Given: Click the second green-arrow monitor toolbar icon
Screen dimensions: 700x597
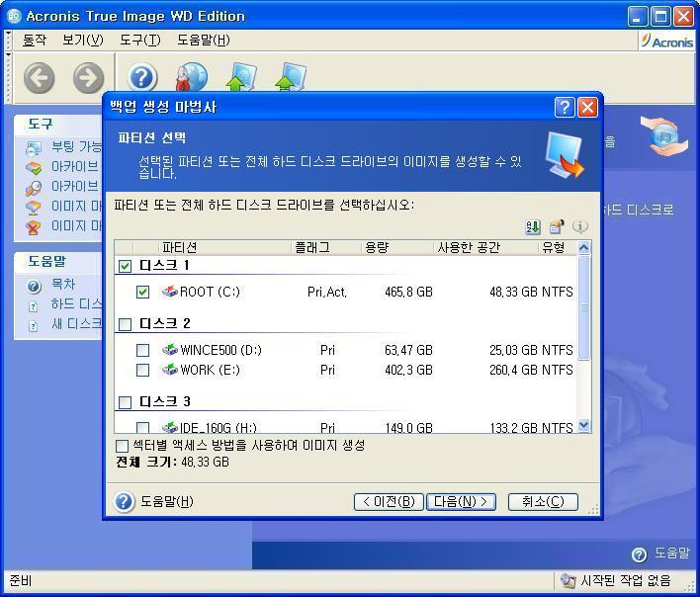Looking at the screenshot, I should tap(291, 77).
